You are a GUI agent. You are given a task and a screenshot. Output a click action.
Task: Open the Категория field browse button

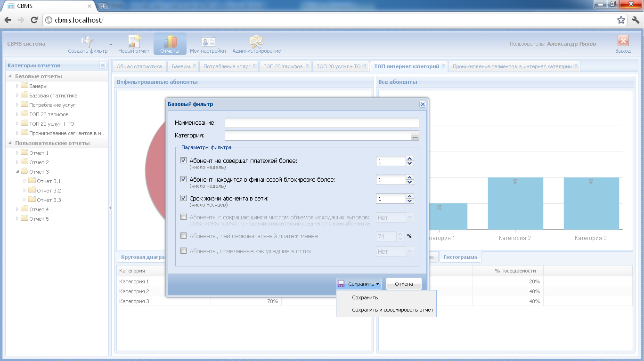click(x=415, y=136)
